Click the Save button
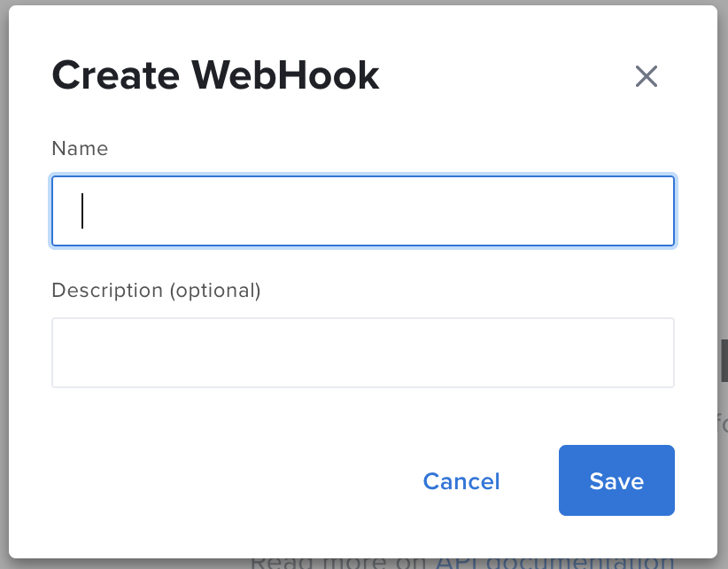Viewport: 728px width, 569px height. 616,480
